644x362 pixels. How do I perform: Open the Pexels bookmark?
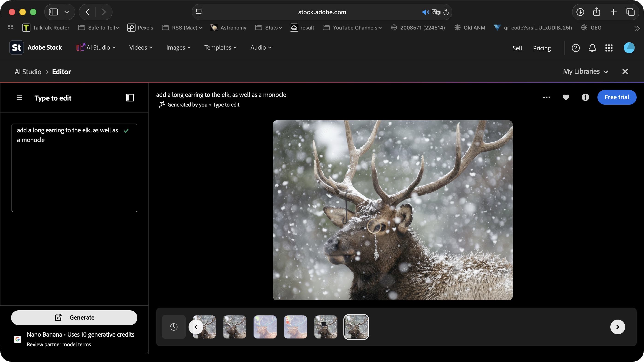point(140,28)
